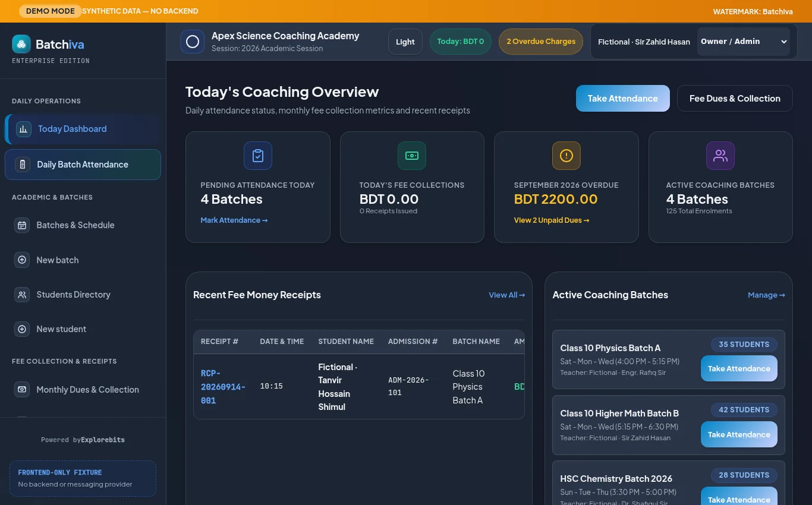Open Monthly Dues & Collection menu item
Image resolution: width=812 pixels, height=505 pixels.
click(x=83, y=390)
